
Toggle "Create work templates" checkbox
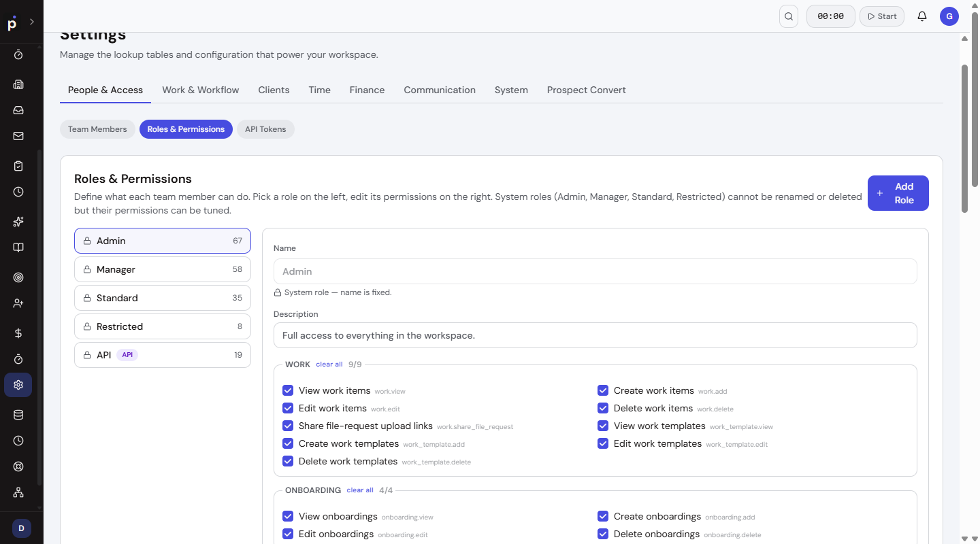[x=288, y=443]
